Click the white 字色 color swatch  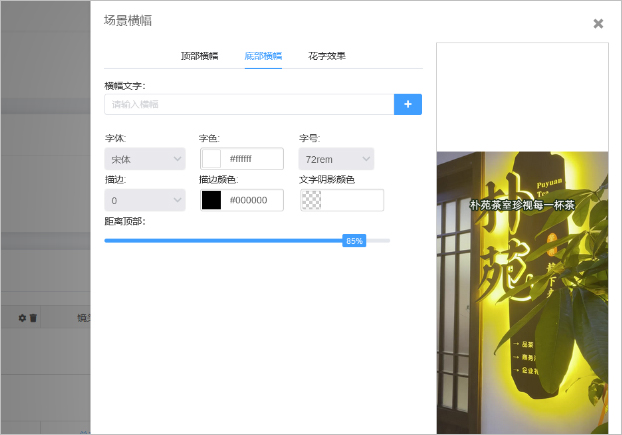[x=212, y=159]
